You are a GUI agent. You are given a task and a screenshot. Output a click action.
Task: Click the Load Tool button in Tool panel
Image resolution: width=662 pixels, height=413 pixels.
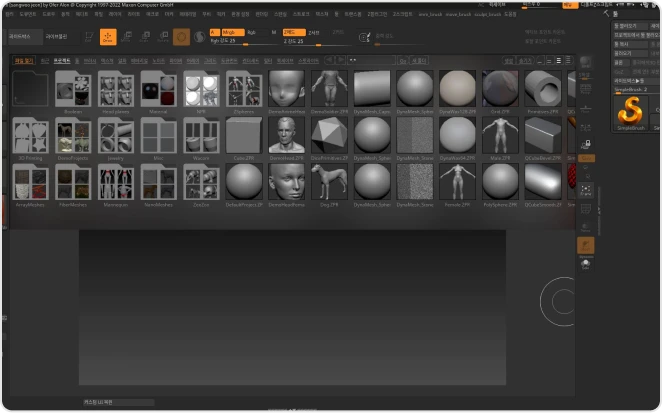click(x=630, y=26)
